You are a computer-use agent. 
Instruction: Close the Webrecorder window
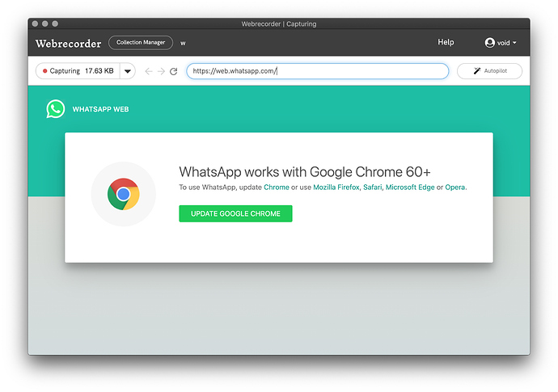[x=35, y=23]
